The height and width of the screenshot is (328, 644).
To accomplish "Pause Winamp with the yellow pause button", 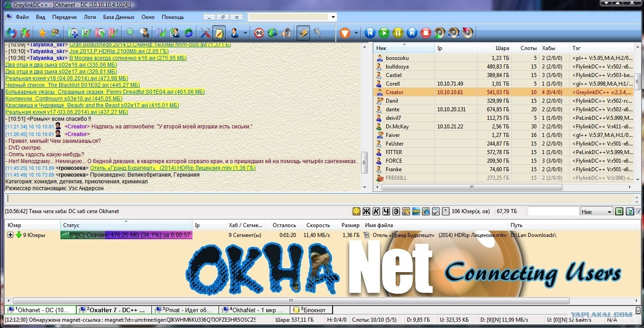I will pyautogui.click(x=398, y=33).
